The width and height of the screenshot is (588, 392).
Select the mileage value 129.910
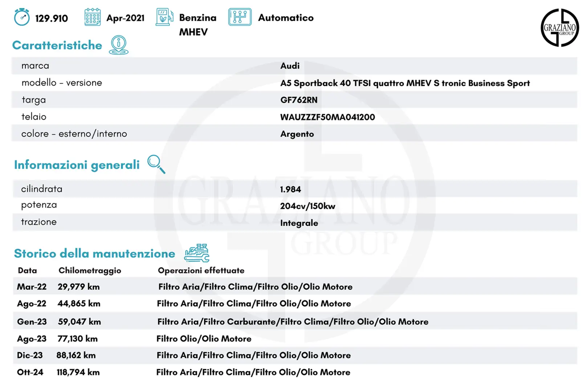click(52, 18)
